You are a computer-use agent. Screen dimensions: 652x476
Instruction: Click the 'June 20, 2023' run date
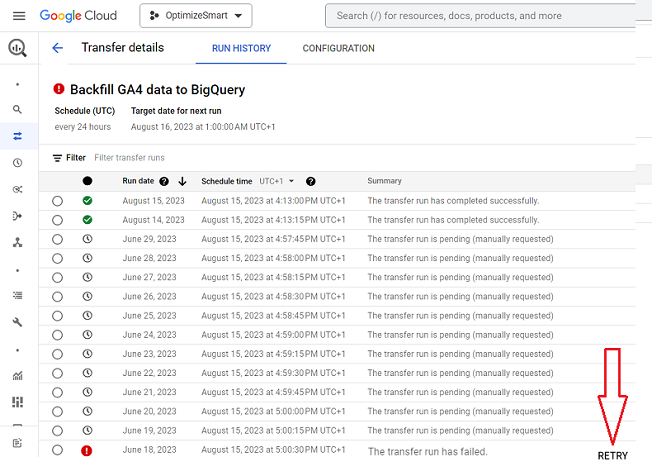click(x=149, y=411)
